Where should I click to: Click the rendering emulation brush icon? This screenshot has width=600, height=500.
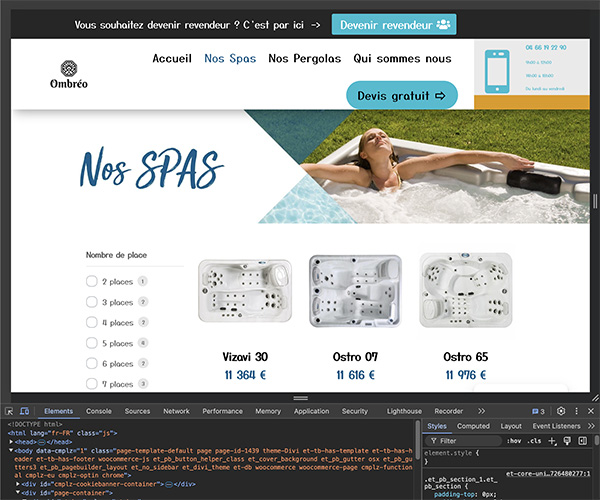(x=567, y=441)
